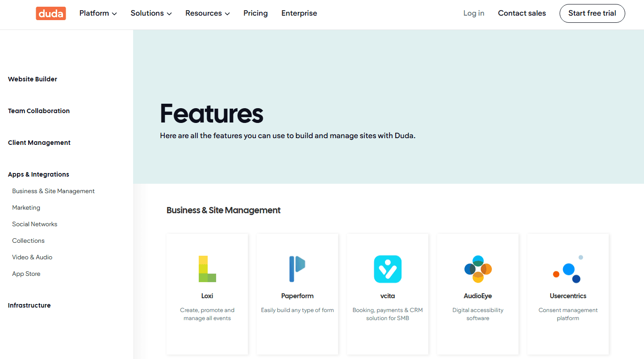Select the vcita card title
Image resolution: width=644 pixels, height=359 pixels.
[x=388, y=296]
